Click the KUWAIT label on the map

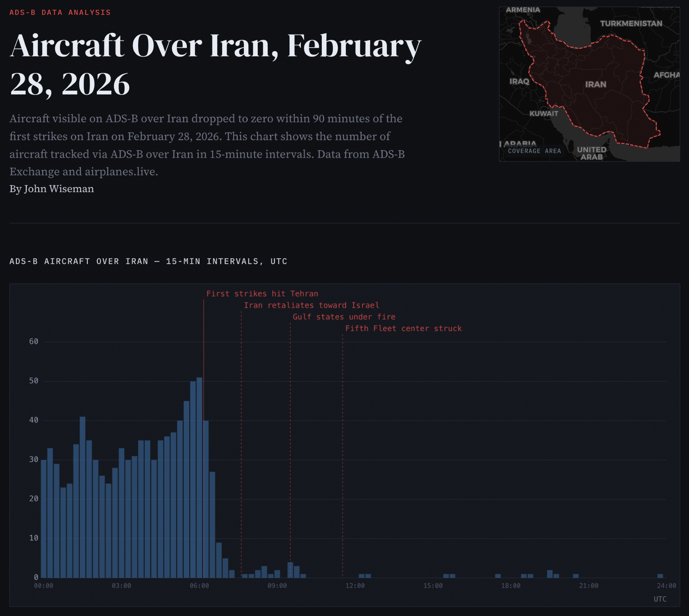coord(544,113)
